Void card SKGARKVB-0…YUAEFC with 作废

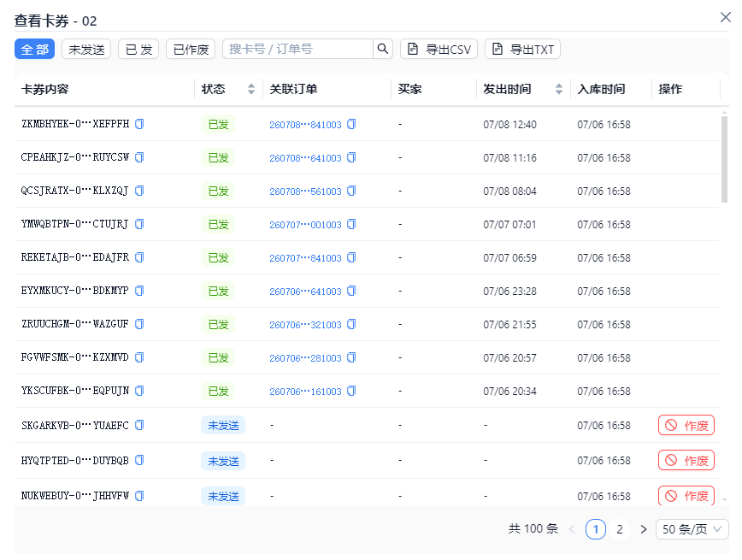pos(686,425)
